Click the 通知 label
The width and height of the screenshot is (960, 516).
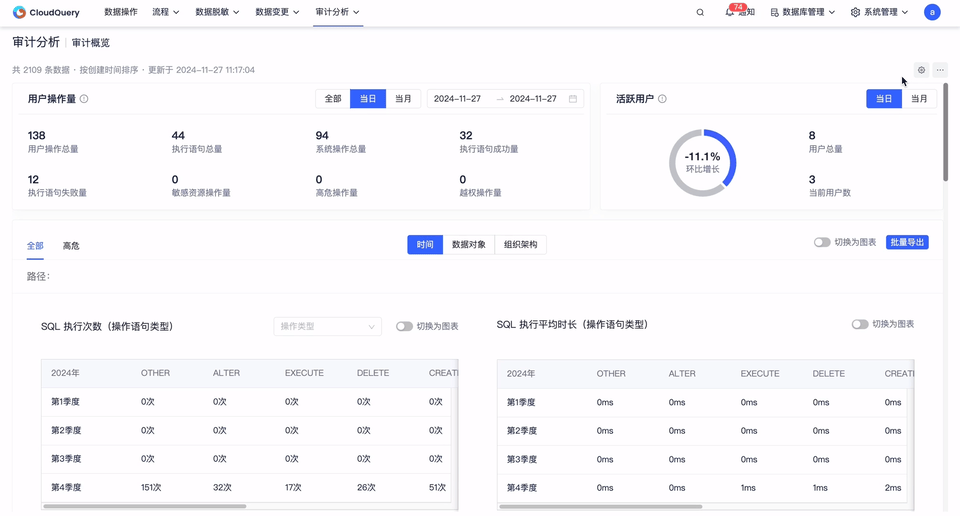(x=746, y=12)
